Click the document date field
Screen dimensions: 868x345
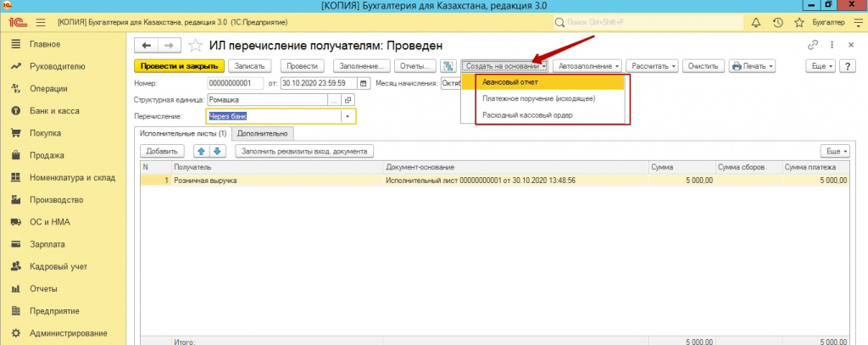tap(320, 84)
